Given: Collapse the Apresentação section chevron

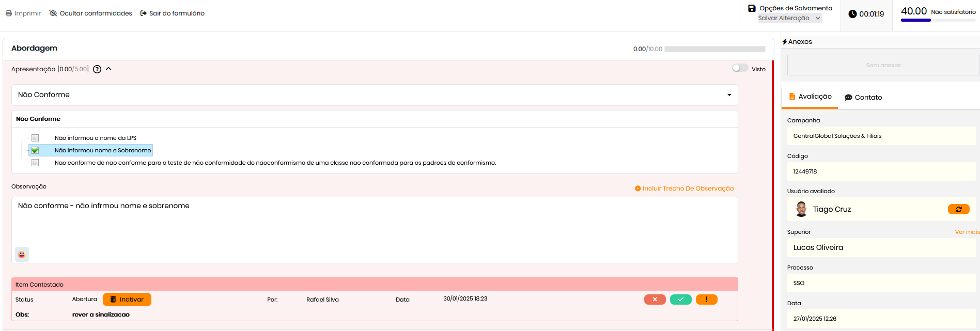Looking at the screenshot, I should pyautogui.click(x=108, y=69).
